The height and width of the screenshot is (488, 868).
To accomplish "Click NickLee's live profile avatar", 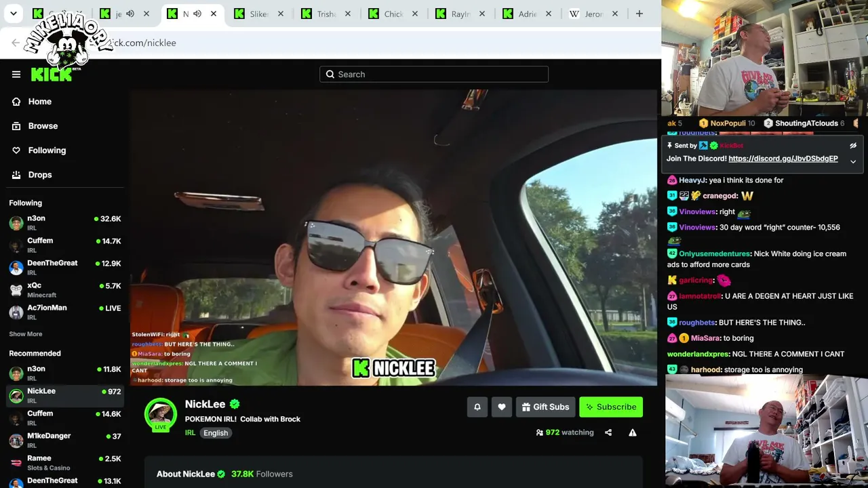I will [x=161, y=414].
